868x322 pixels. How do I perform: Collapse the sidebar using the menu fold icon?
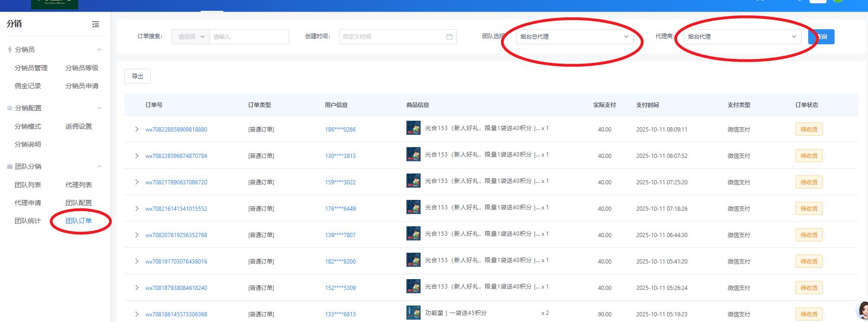(96, 24)
